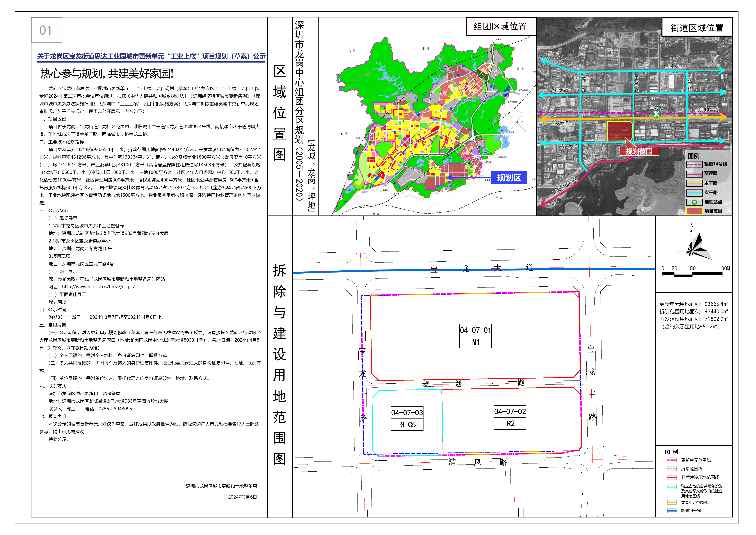Click the 更新单元范围线 magenta legend swatch
Viewport: 756px width, 535px height.
[672, 460]
